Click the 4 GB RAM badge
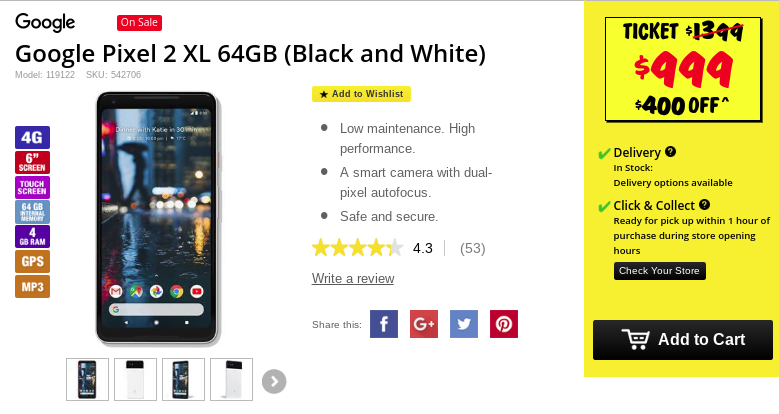 (x=32, y=237)
